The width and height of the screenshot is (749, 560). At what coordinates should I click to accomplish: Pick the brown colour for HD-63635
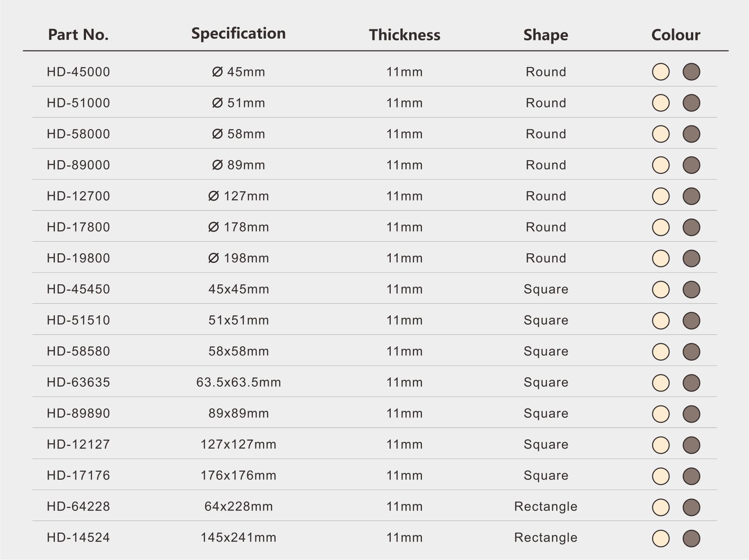pyautogui.click(x=691, y=383)
